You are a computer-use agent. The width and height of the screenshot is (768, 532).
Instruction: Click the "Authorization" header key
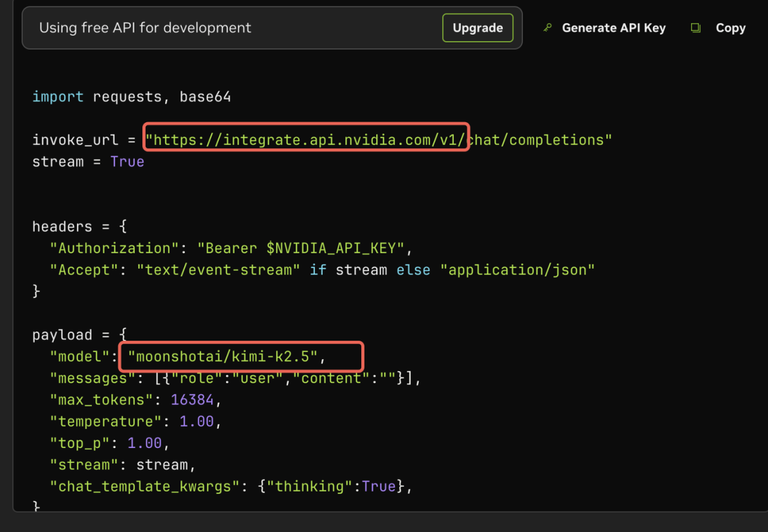[x=114, y=248]
